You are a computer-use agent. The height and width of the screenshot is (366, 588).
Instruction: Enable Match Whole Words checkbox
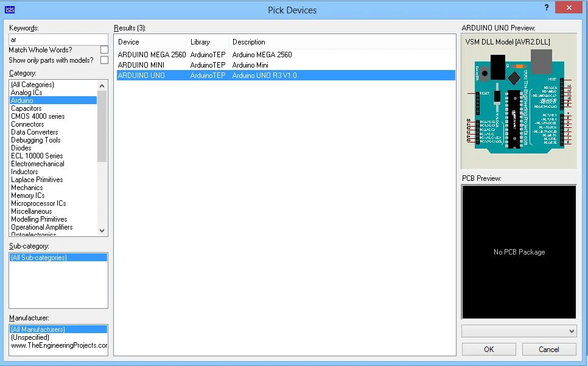pyautogui.click(x=104, y=49)
